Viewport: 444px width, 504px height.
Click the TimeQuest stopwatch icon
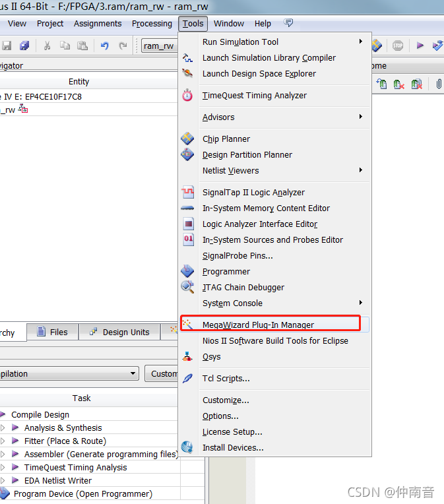pyautogui.click(x=187, y=95)
